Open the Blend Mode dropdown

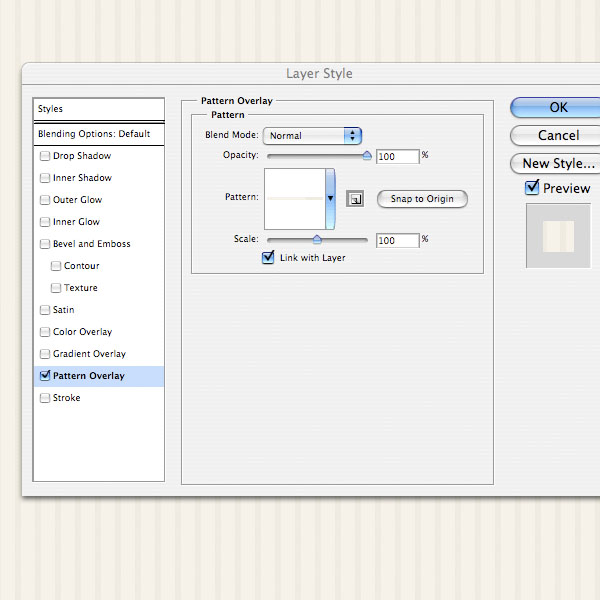click(312, 135)
